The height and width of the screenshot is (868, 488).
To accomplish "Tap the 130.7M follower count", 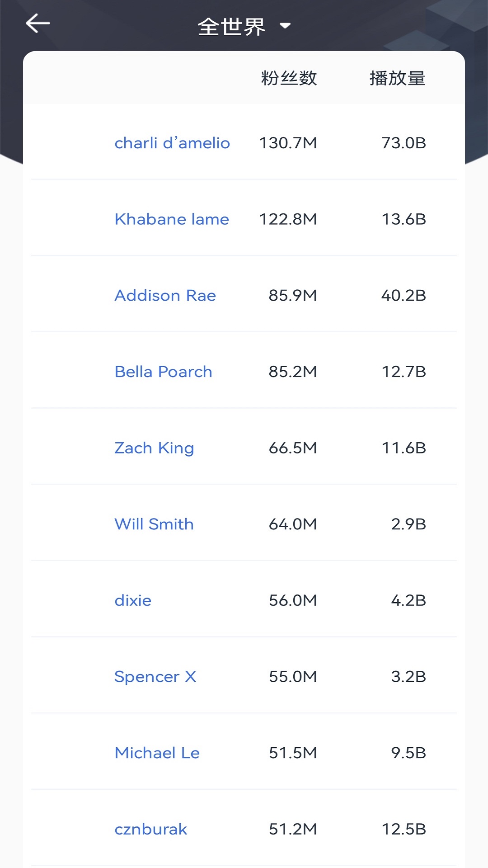I will click(x=288, y=143).
